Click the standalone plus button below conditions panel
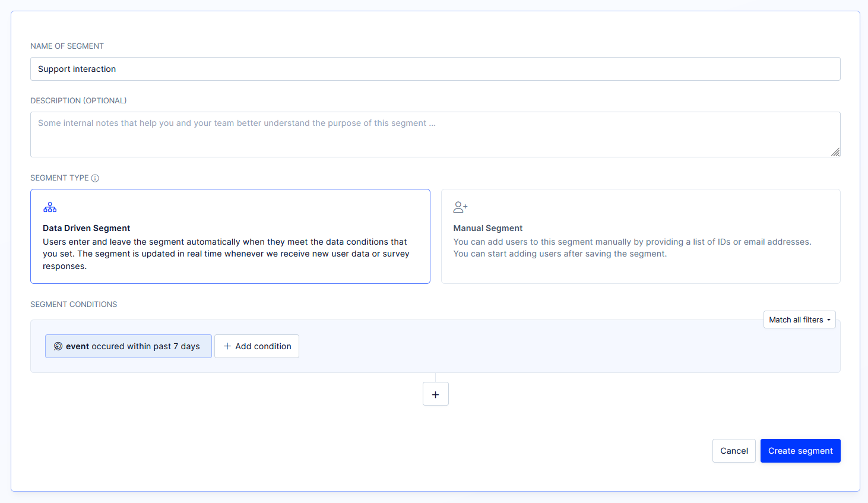This screenshot has height=503, width=868. pyautogui.click(x=436, y=394)
